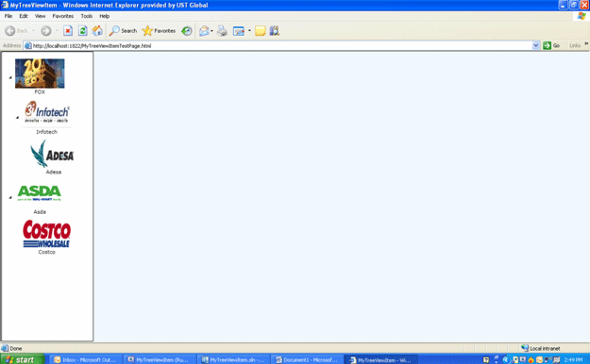
Task: Open the Mail icon dropdown arrow
Action: point(211,31)
